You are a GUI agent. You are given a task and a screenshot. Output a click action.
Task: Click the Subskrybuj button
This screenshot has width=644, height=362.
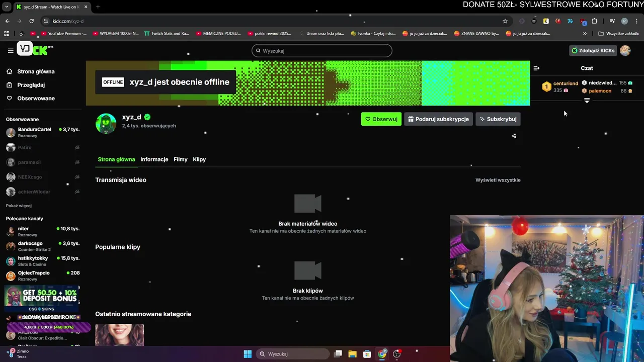(498, 119)
